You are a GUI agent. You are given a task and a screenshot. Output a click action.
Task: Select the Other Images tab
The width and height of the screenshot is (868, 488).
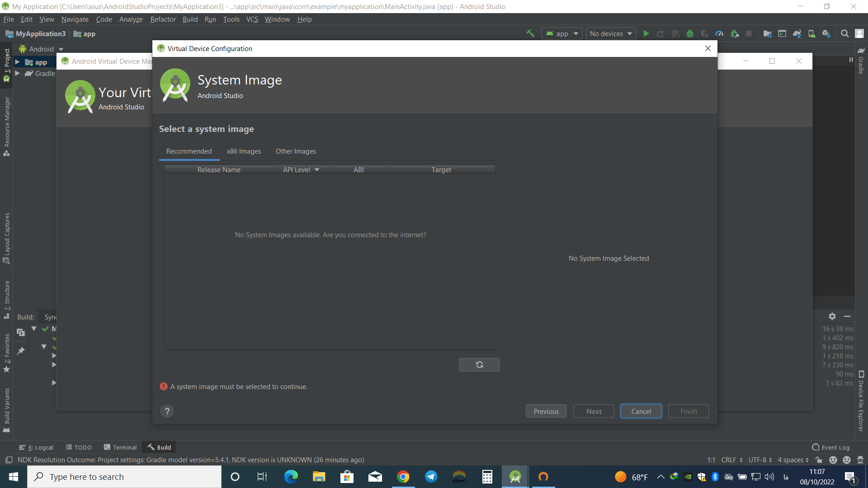click(x=296, y=151)
